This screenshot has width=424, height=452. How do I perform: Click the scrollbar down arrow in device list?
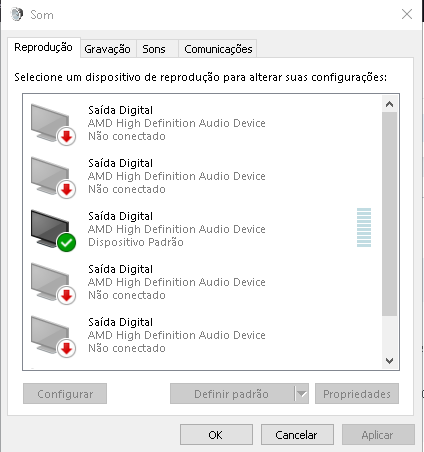coord(389,361)
